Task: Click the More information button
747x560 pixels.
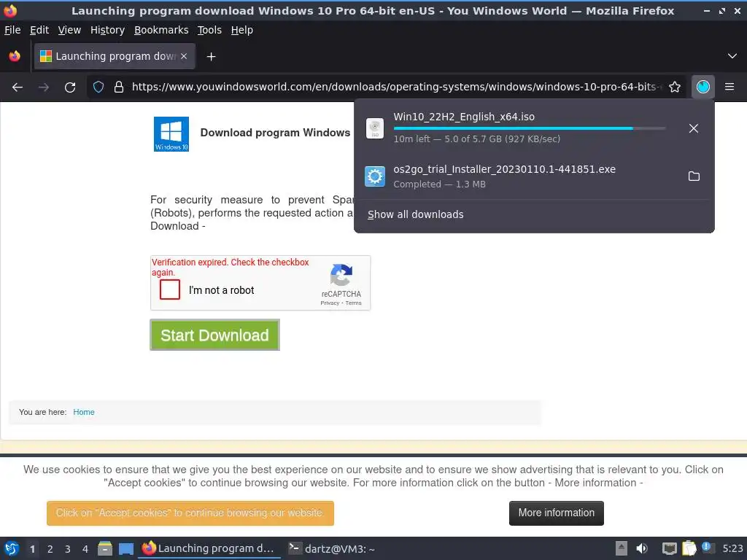Action: [x=557, y=513]
